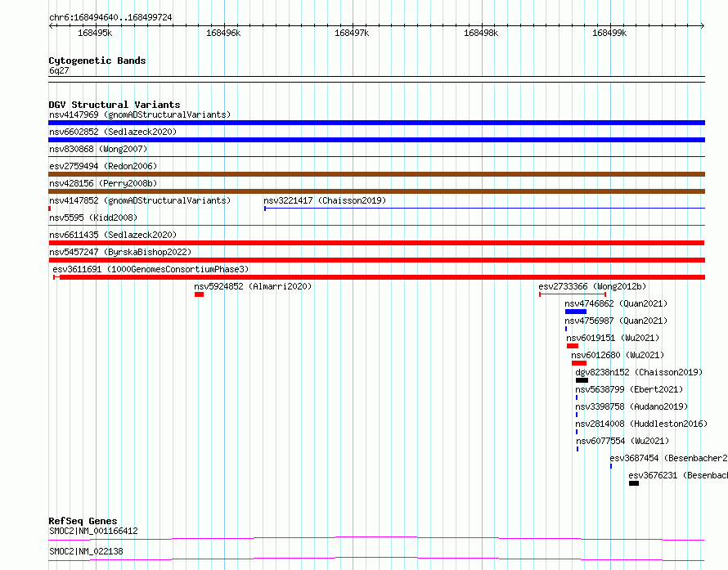Image resolution: width=728 pixels, height=570 pixels.
Task: Click the SMOC2|NM_022138 gene label
Action: tap(86, 551)
